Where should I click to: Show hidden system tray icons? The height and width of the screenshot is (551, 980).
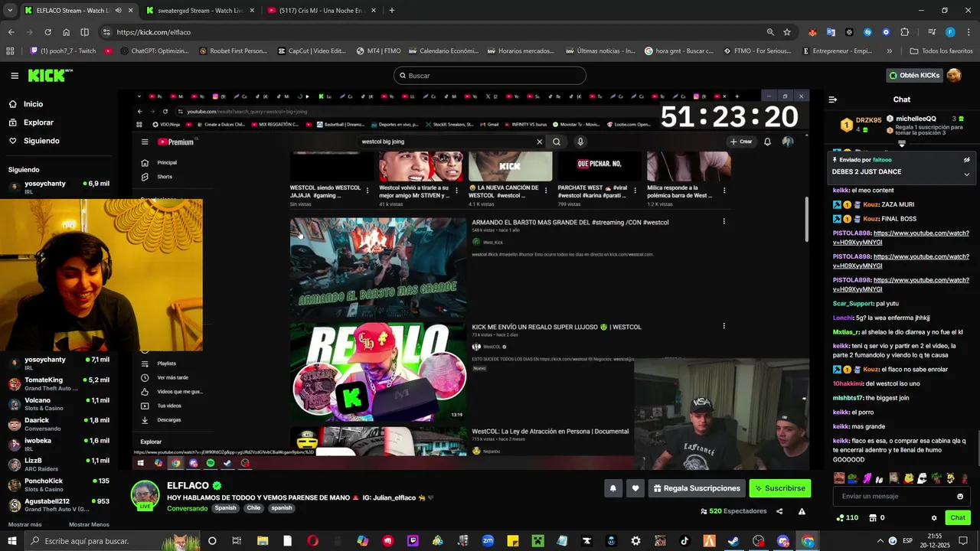coord(880,541)
